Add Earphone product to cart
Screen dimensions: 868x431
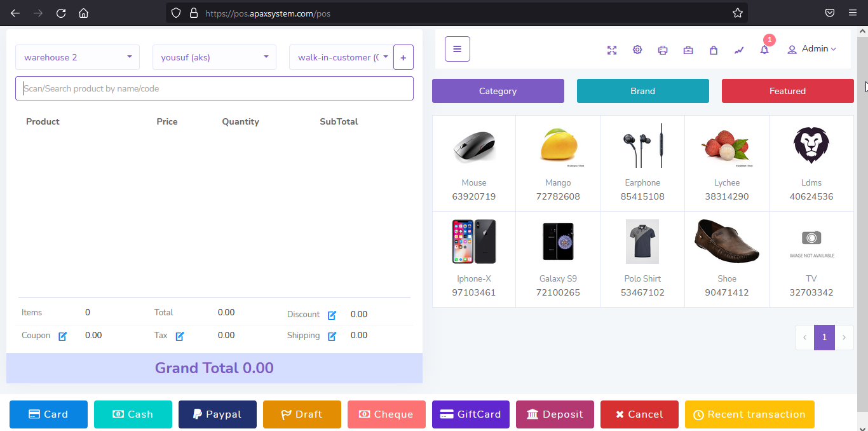coord(642,163)
